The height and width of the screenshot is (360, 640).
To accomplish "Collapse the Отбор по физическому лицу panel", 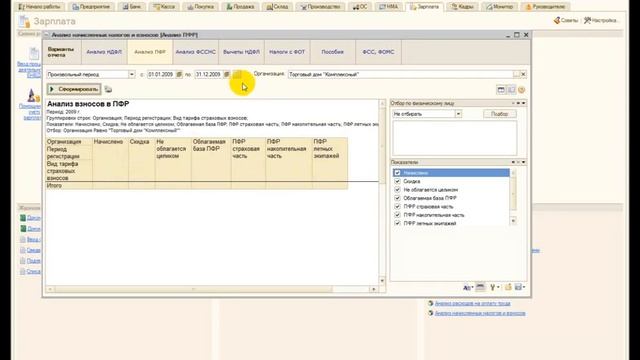I will coord(524,103).
